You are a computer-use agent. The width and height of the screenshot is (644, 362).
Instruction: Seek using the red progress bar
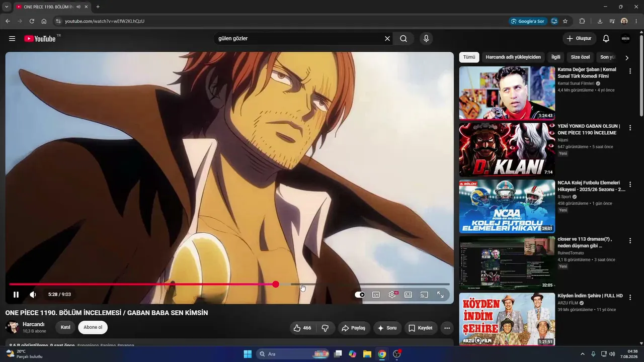click(x=229, y=285)
